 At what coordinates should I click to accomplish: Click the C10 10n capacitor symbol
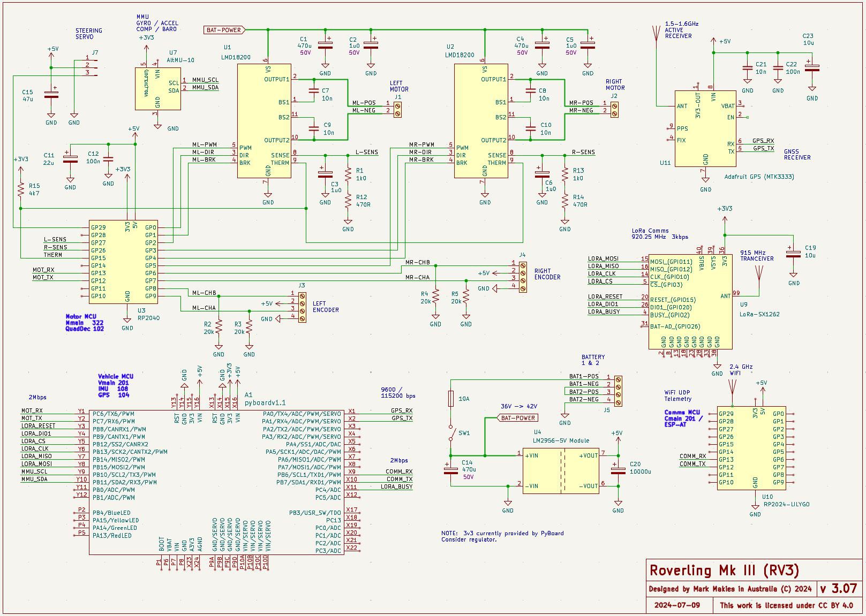coord(530,128)
